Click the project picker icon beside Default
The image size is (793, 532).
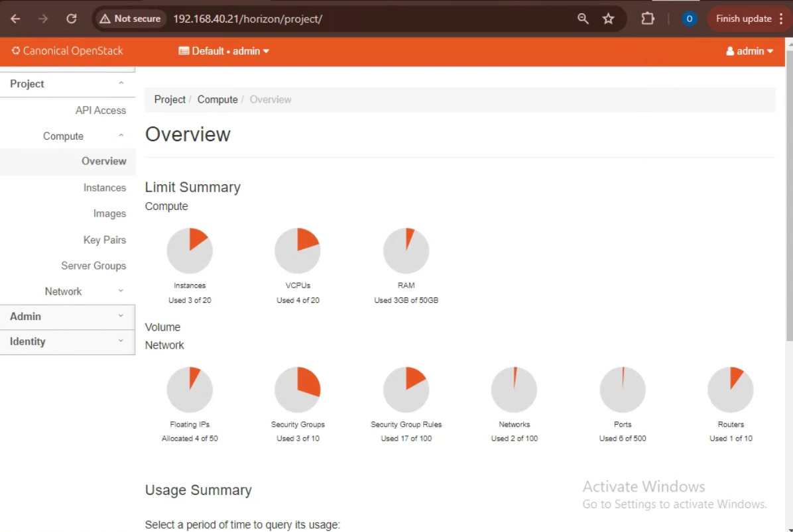(x=184, y=51)
